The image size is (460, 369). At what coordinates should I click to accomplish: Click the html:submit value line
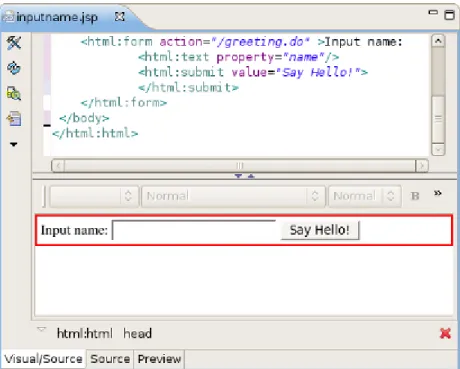pyautogui.click(x=253, y=72)
